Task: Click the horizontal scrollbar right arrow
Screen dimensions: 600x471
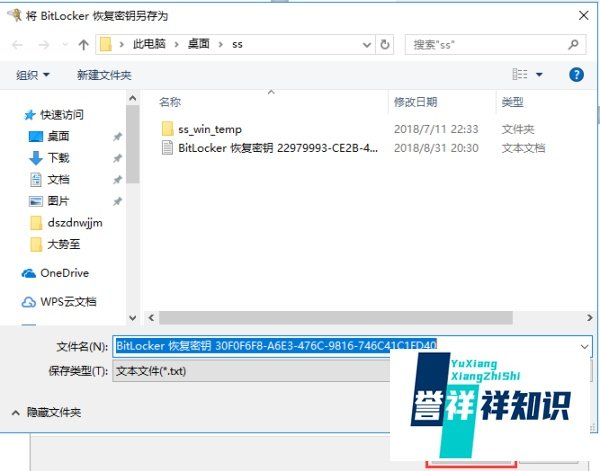Action: coord(589,318)
